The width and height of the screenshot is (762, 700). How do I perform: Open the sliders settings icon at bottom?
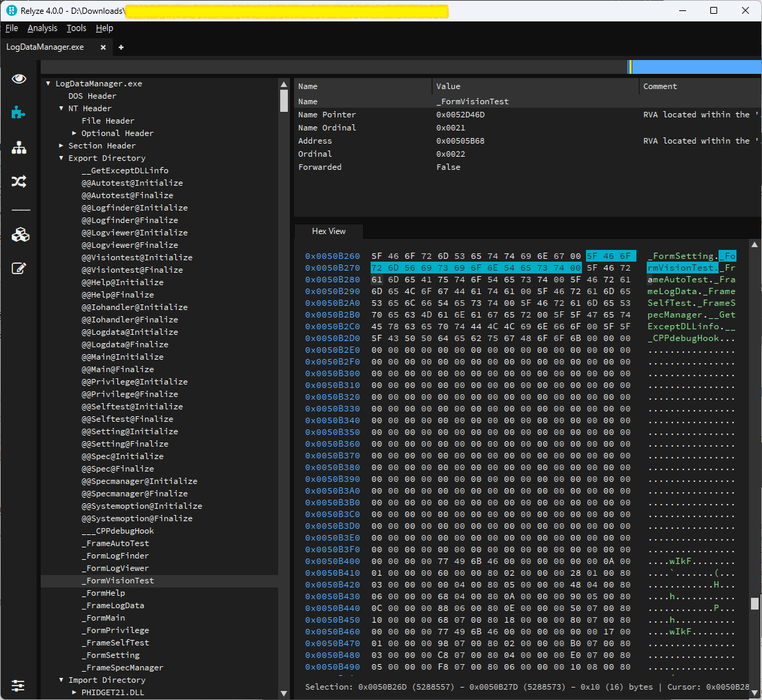coord(18,686)
